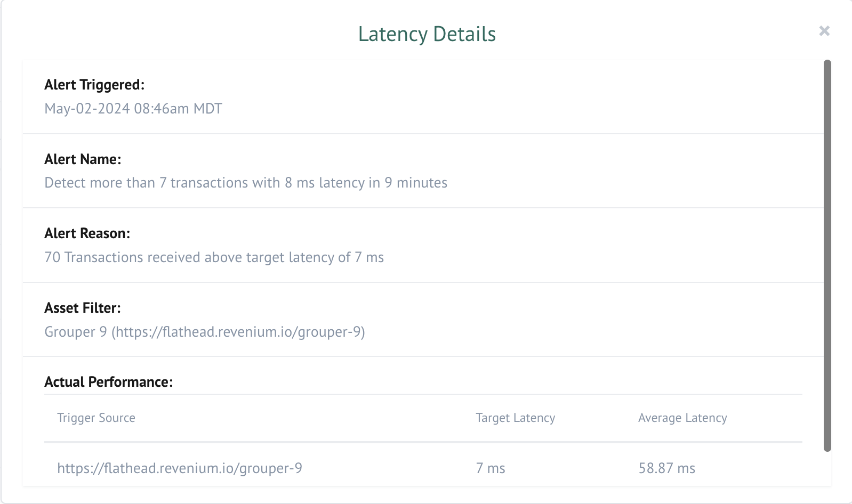Click the Alert Triggered label
The width and height of the screenshot is (852, 504).
(94, 85)
